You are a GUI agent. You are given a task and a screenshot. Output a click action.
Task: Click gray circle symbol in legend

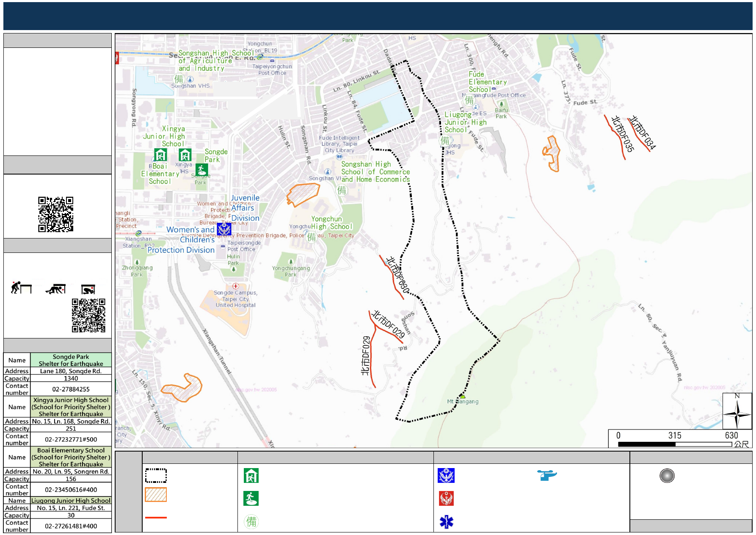(x=667, y=476)
